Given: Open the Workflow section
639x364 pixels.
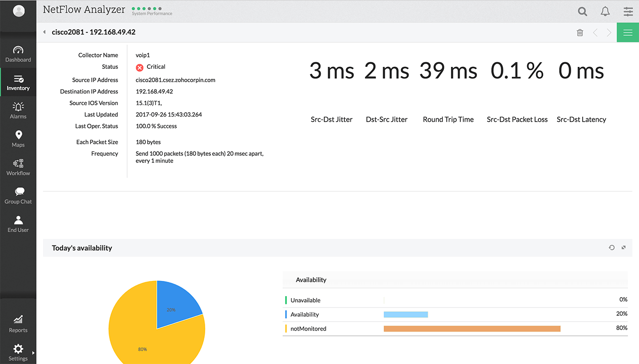Looking at the screenshot, I should coord(18,167).
